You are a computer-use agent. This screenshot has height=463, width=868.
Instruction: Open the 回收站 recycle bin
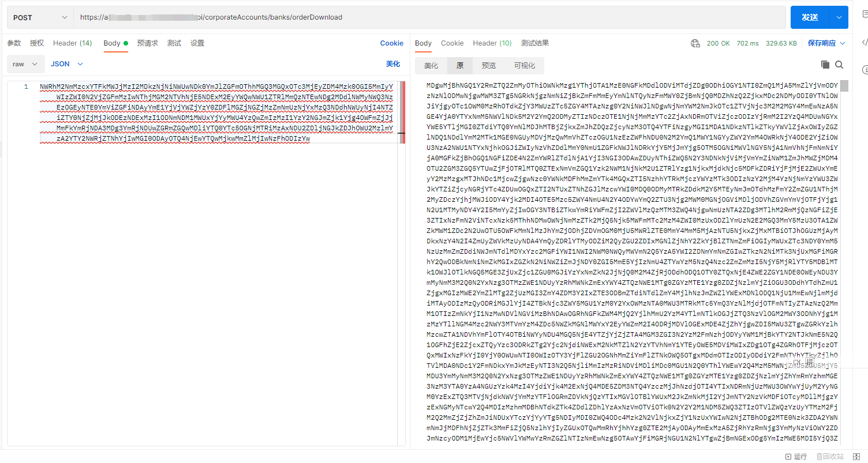[x=830, y=457]
